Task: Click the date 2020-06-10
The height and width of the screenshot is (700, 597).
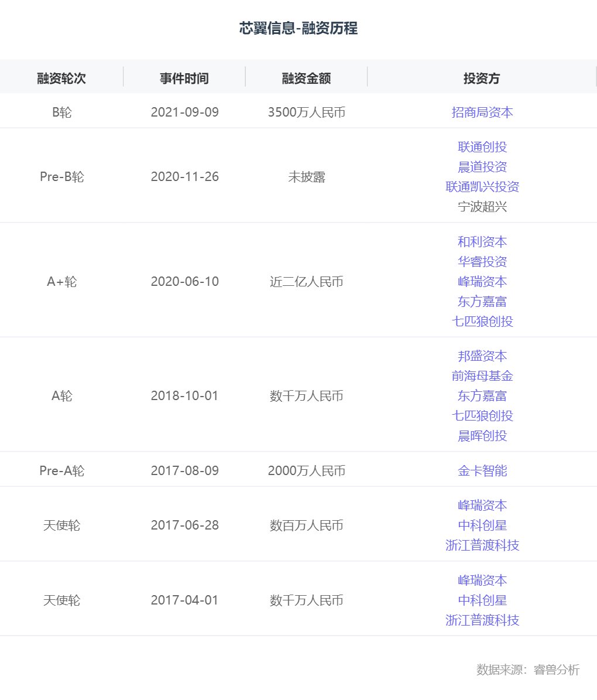Action: click(185, 282)
